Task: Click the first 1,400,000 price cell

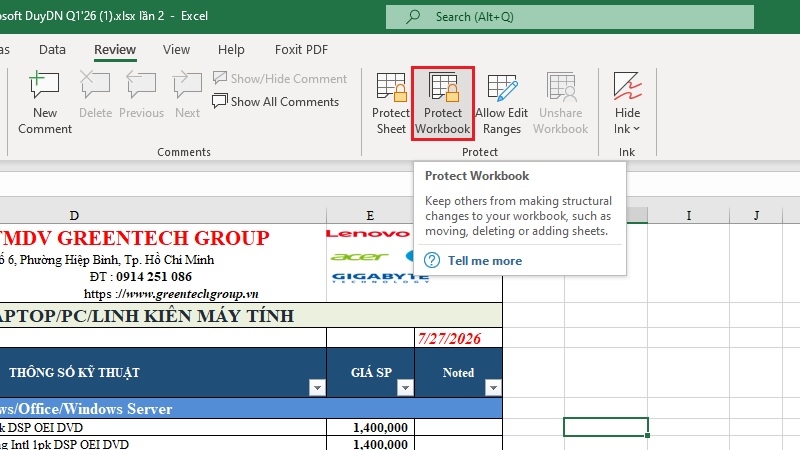Action: click(x=370, y=428)
